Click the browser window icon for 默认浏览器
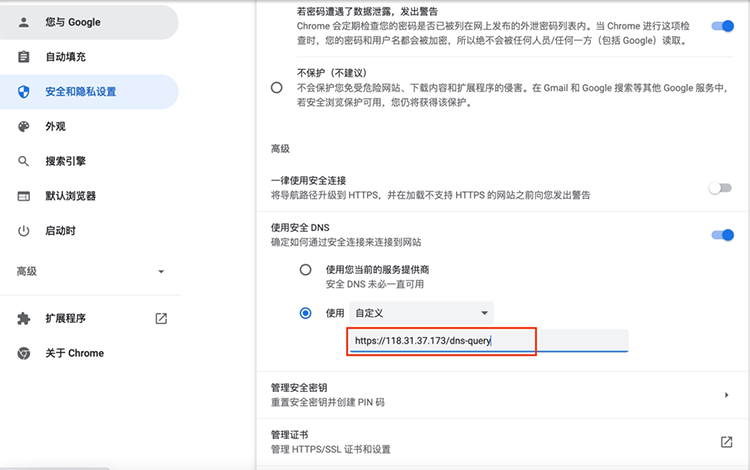This screenshot has height=470, width=750. coord(23,196)
